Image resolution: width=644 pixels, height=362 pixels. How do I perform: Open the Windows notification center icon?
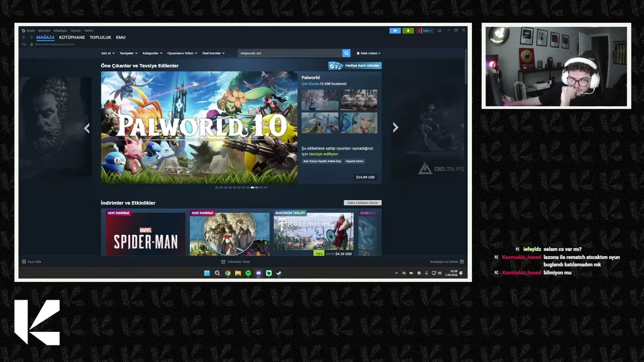point(461,273)
